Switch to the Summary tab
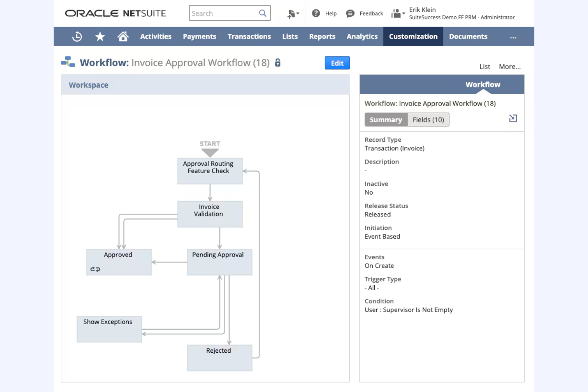The width and height of the screenshot is (588, 392). pos(386,120)
